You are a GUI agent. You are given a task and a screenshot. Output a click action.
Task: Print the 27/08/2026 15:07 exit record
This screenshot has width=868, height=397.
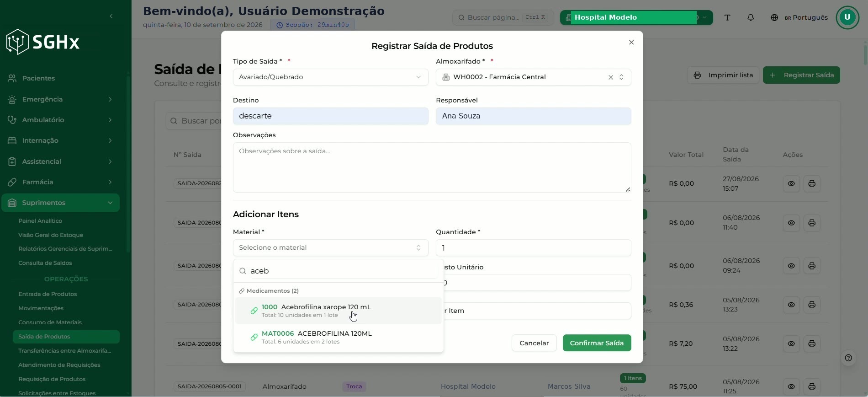pos(812,183)
